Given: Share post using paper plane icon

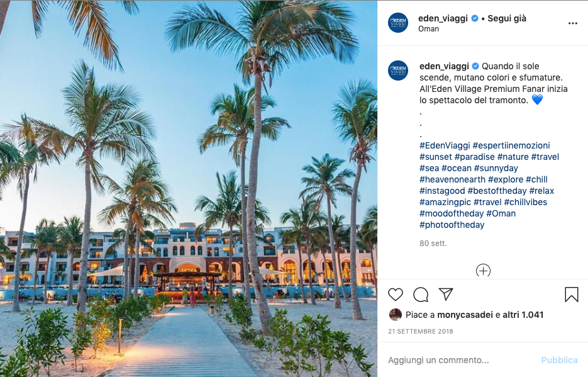Looking at the screenshot, I should pos(446,294).
